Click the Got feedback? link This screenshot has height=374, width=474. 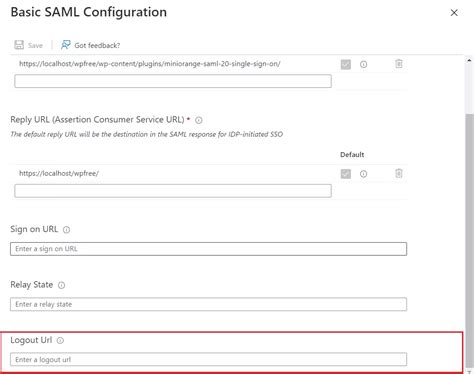97,45
